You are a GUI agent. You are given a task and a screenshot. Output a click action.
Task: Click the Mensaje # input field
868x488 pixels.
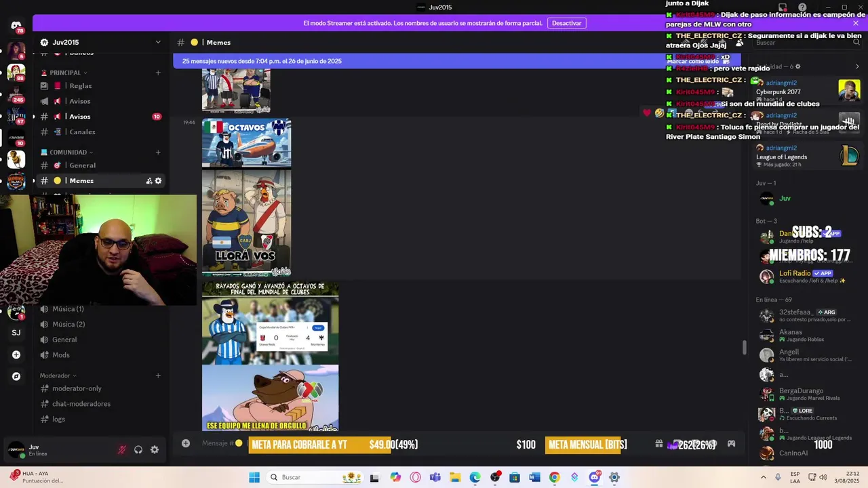tap(420, 444)
